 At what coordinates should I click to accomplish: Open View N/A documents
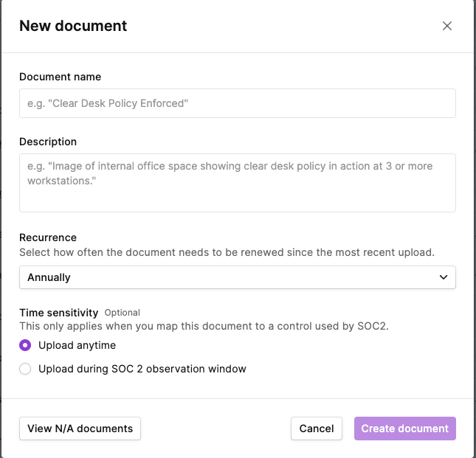[80, 428]
